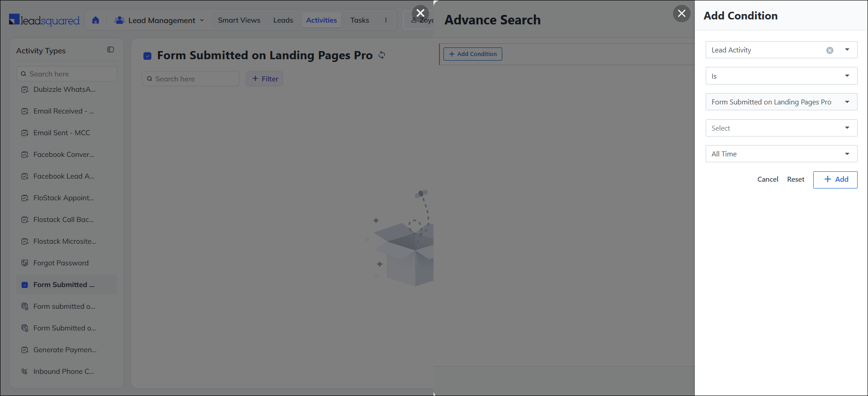The image size is (868, 396).
Task: Click the Activity Types search field
Action: [66, 74]
